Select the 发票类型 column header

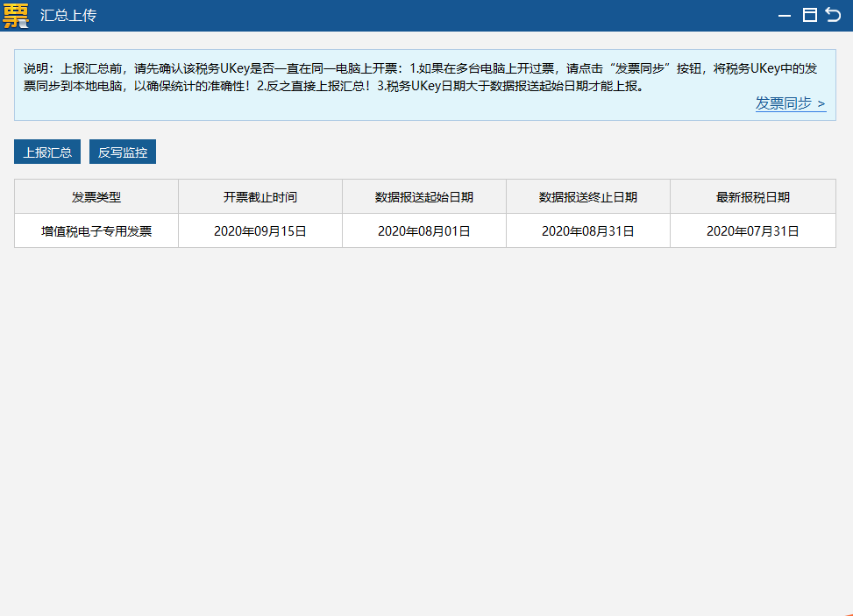(95, 196)
